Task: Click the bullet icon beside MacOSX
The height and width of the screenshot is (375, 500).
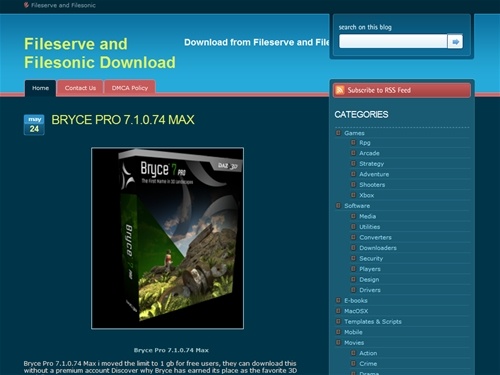Action: coord(338,311)
